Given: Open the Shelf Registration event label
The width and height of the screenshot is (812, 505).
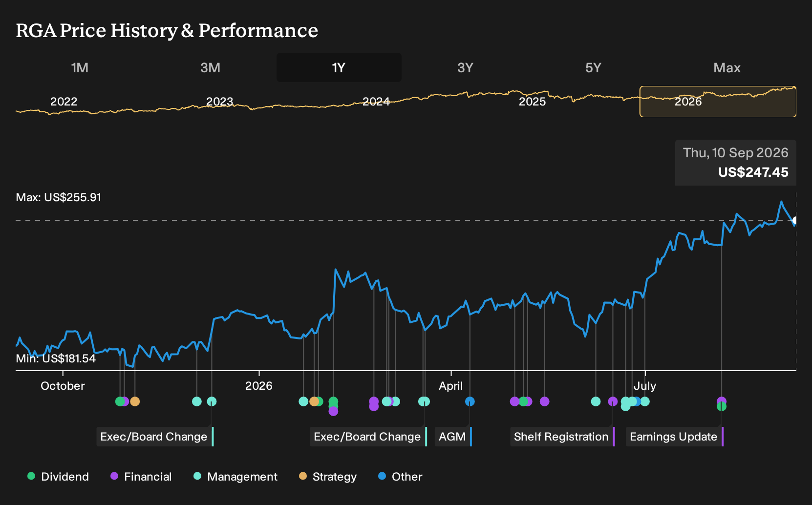Looking at the screenshot, I should click(562, 437).
